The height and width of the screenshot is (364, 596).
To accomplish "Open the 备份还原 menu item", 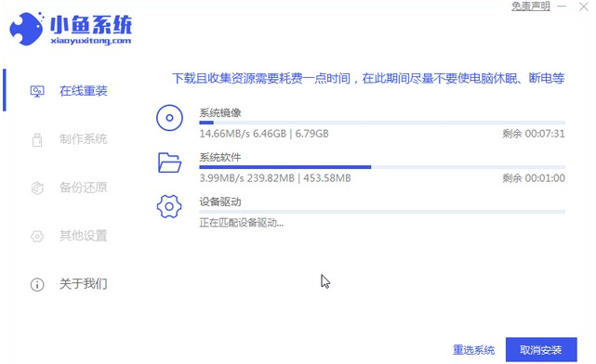I will coord(84,188).
